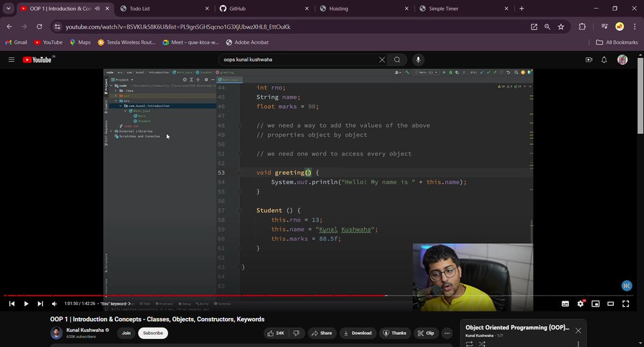Image resolution: width=644 pixels, height=347 pixels.
Task: Open Kunal Kushwaha channel name link
Action: point(85,330)
